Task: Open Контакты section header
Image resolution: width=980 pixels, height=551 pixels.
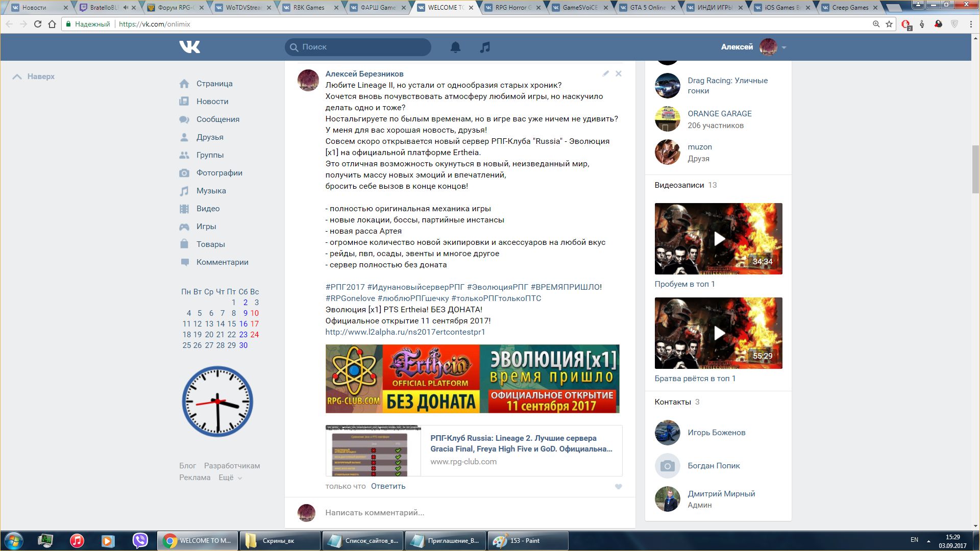Action: pyautogui.click(x=673, y=402)
